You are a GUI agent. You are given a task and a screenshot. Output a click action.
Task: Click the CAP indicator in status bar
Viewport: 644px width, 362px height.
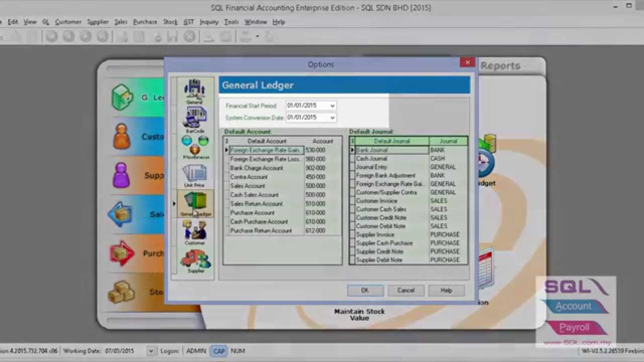tap(219, 351)
